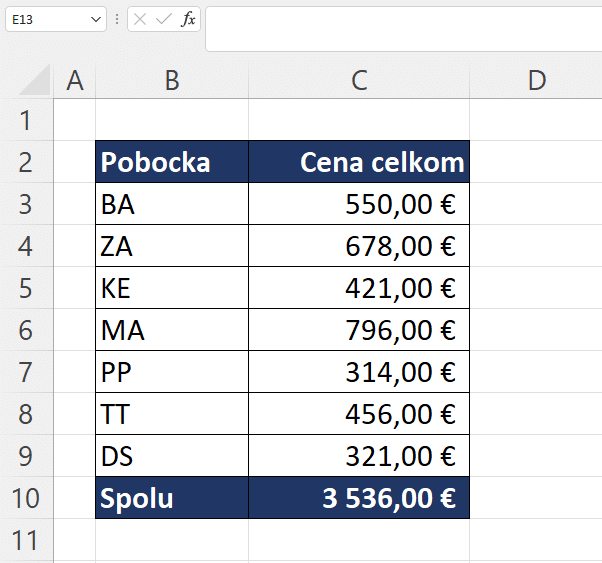Select column A header

pos(74,81)
